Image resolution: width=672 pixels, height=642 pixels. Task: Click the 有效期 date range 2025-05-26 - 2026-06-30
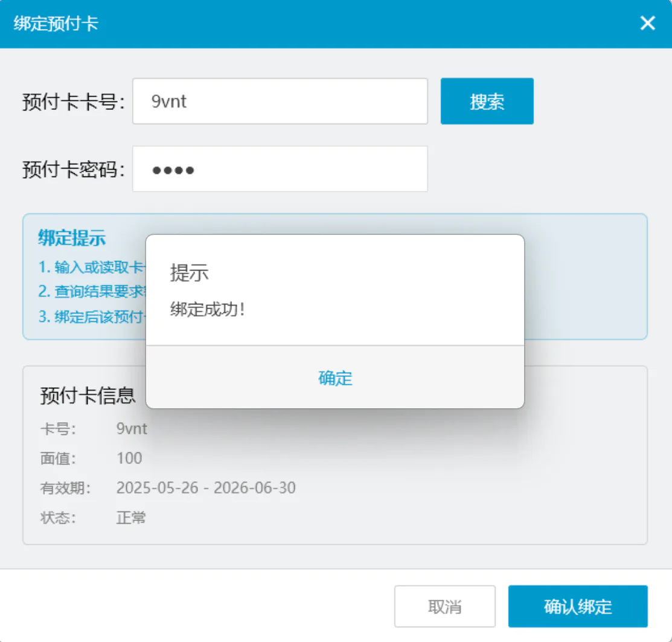[x=206, y=488]
